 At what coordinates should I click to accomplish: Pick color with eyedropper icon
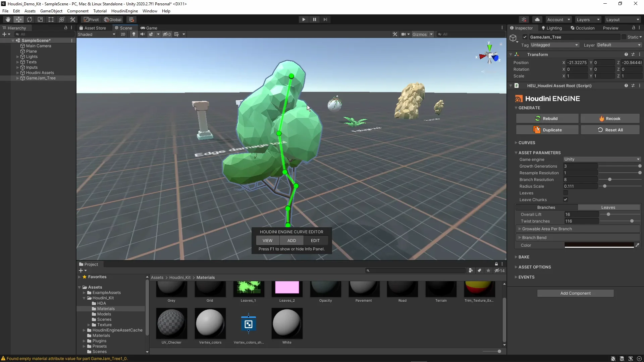pyautogui.click(x=637, y=245)
